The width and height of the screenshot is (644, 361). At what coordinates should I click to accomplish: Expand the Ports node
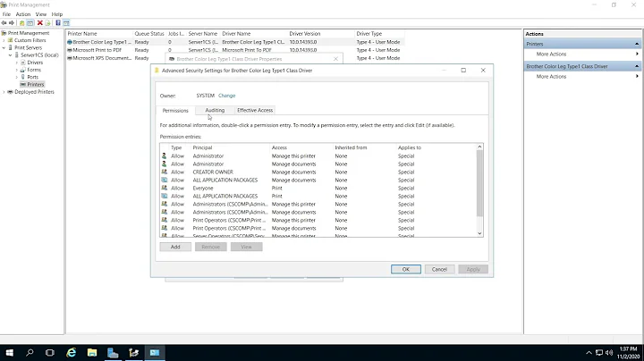[17, 77]
